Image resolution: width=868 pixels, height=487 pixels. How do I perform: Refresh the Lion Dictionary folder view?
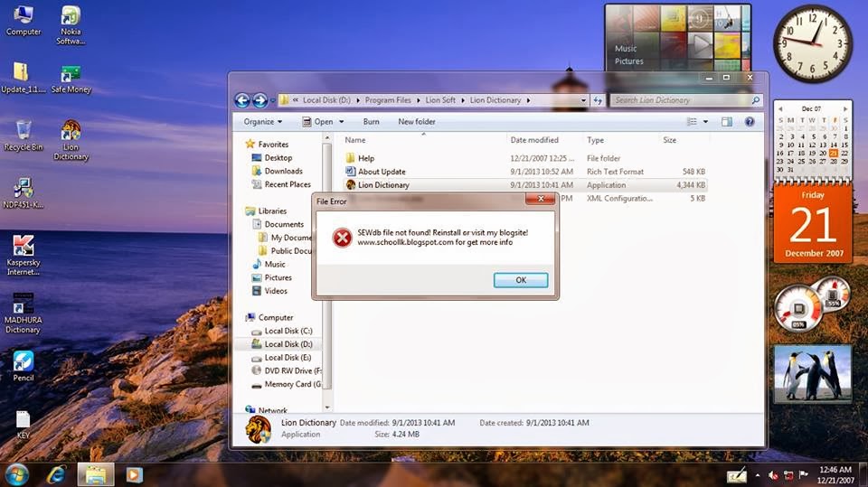tap(598, 100)
